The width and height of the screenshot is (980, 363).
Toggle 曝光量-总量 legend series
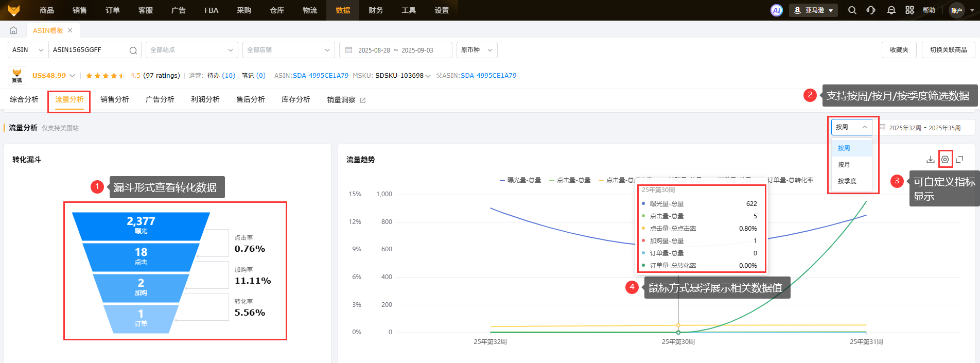(520, 180)
